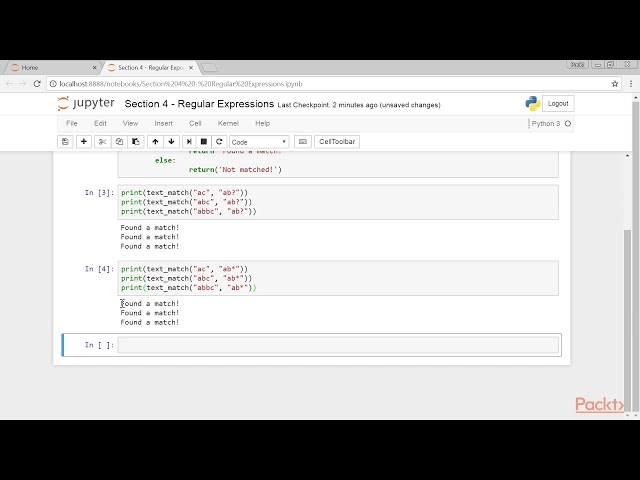The width and height of the screenshot is (640, 480).
Task: Open the Cell menu
Action: click(x=195, y=123)
